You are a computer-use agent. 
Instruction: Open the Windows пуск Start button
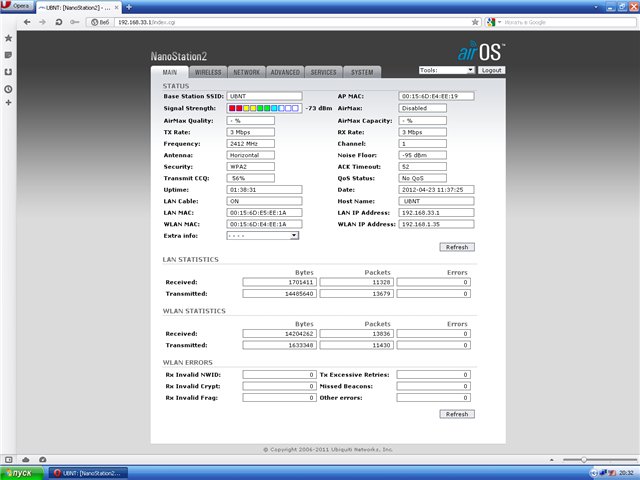[x=21, y=473]
